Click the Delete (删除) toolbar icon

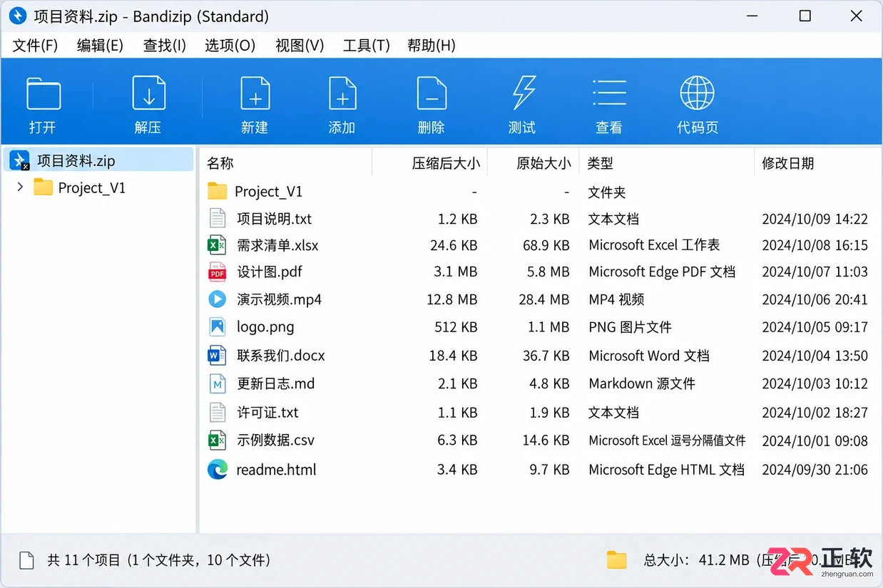[432, 93]
